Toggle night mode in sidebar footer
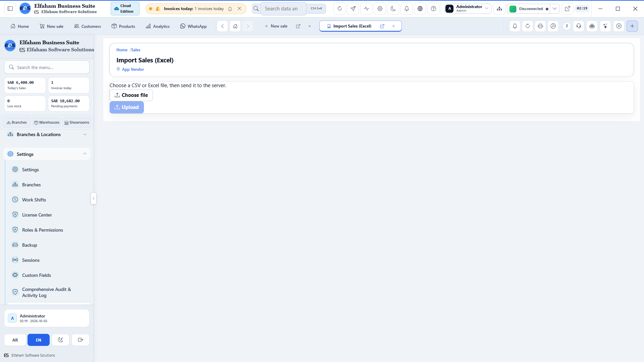Image resolution: width=644 pixels, height=362 pixels. [x=60, y=340]
